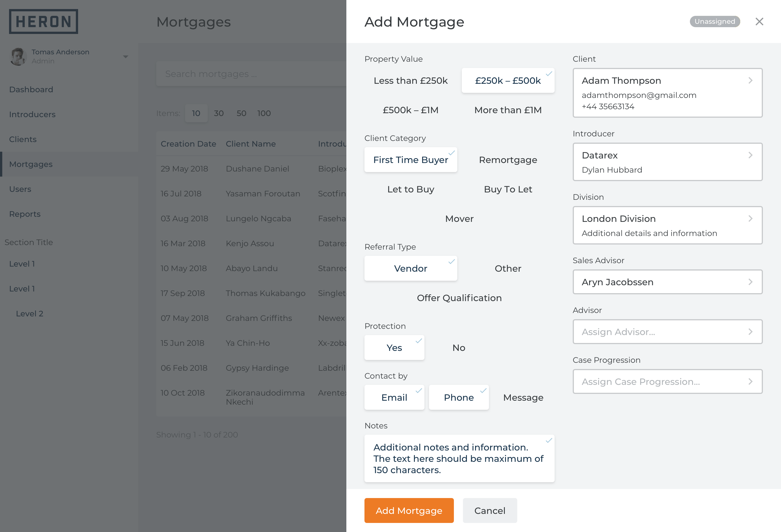Open Gypsy Hardinge mortgage row
Screen dimensions: 781x532
coord(251,368)
